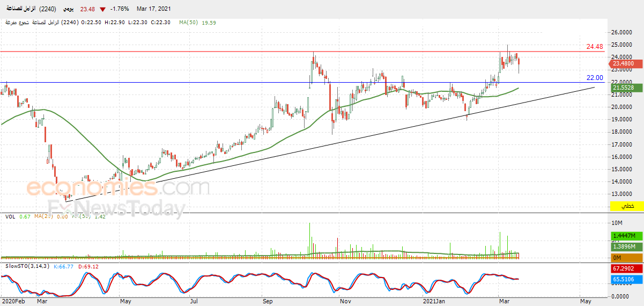Click the red 67.2902 stochastic tag

pyautogui.click(x=626, y=268)
